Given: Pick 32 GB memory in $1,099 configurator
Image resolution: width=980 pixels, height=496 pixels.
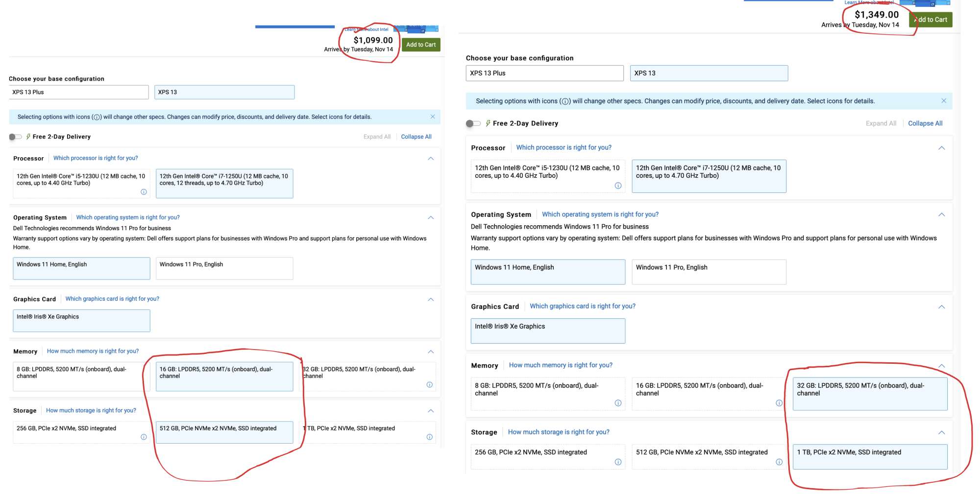Looking at the screenshot, I should (x=367, y=377).
